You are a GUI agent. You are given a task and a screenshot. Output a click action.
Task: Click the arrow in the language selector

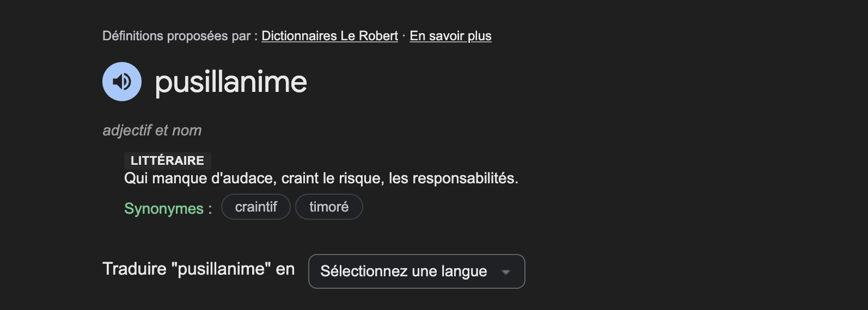point(506,272)
